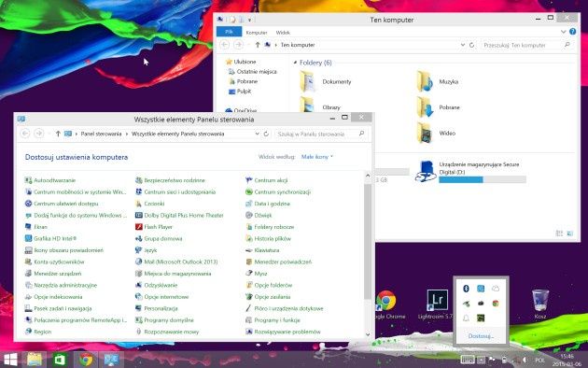Open Menedżer urządzeń item
The height and width of the screenshot is (368, 588).
(x=53, y=274)
